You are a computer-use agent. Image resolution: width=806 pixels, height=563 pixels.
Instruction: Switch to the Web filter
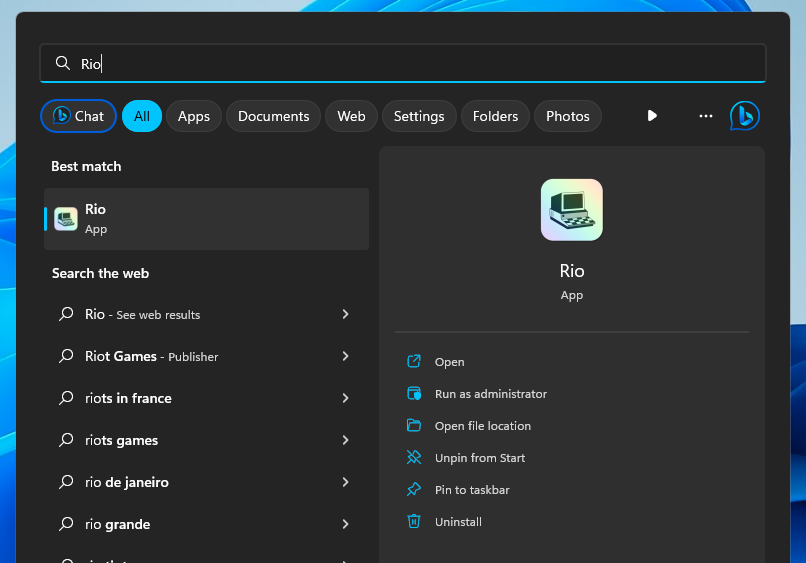pyautogui.click(x=352, y=116)
